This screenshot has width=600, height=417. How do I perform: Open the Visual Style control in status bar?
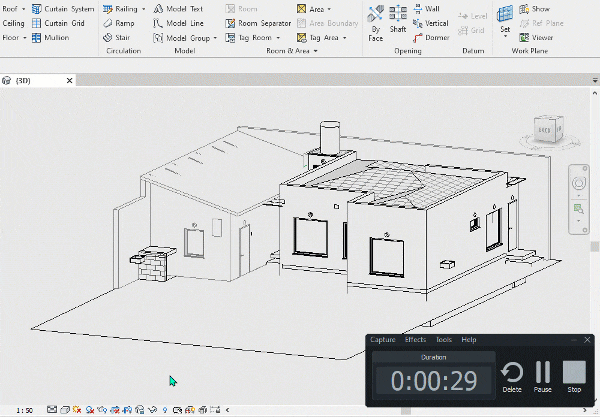click(65, 410)
